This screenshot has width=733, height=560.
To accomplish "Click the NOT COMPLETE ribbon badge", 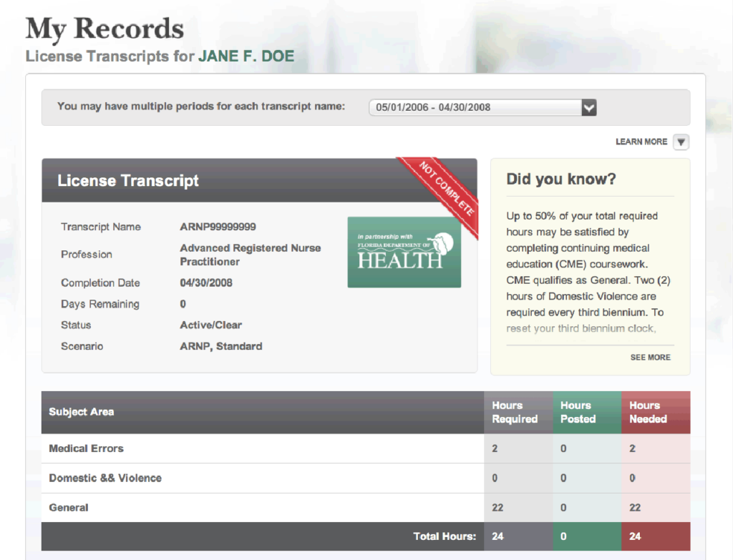I will point(446,189).
